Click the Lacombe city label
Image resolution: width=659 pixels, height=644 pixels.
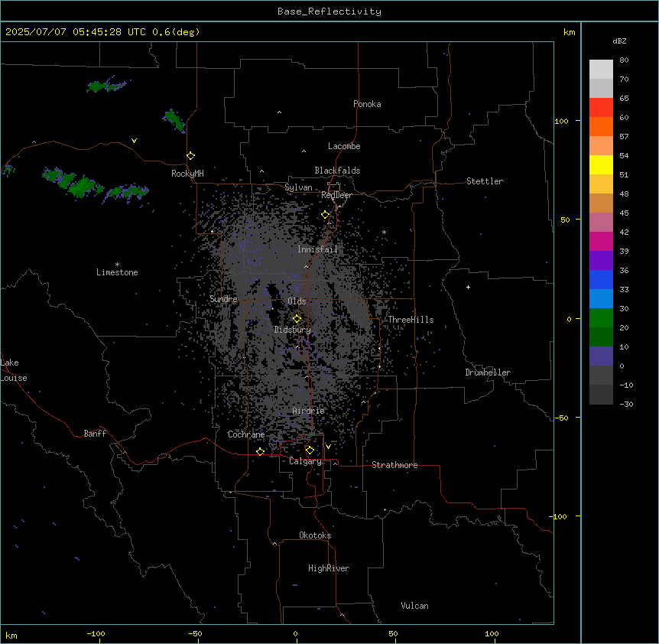point(344,146)
